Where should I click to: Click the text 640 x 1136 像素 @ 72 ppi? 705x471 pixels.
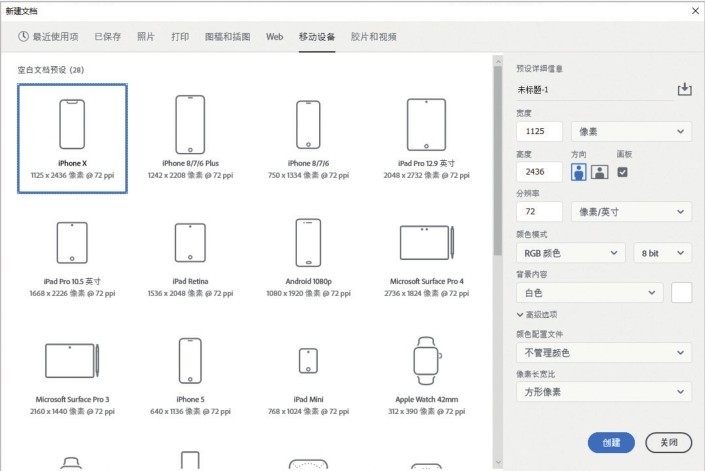click(190, 411)
